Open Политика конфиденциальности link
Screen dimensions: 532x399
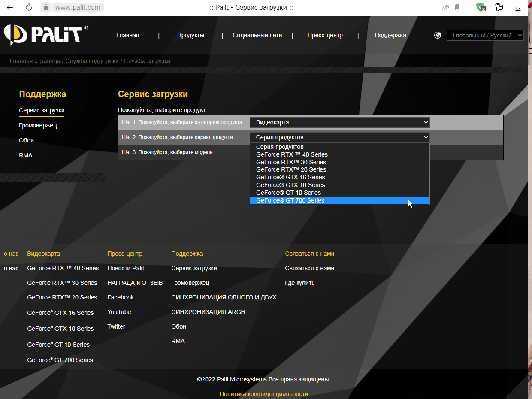pyautogui.click(x=264, y=394)
